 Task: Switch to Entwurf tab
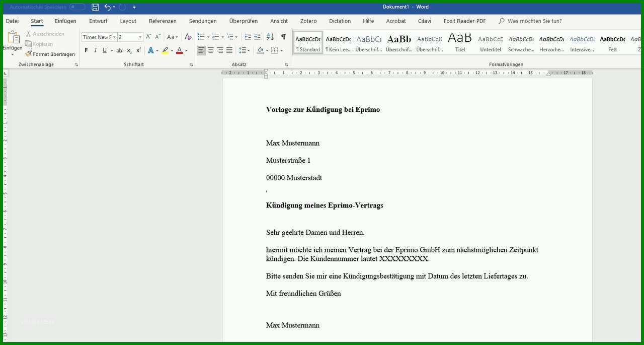click(98, 21)
